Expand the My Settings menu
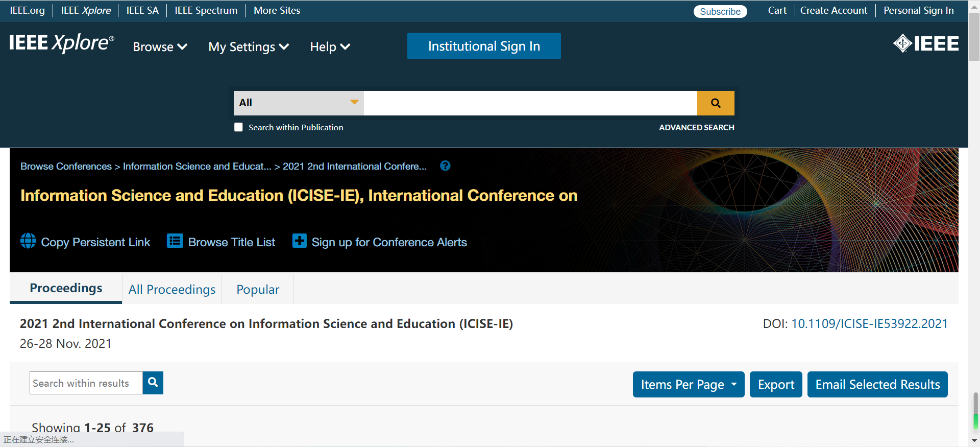This screenshot has width=980, height=447. pos(249,47)
